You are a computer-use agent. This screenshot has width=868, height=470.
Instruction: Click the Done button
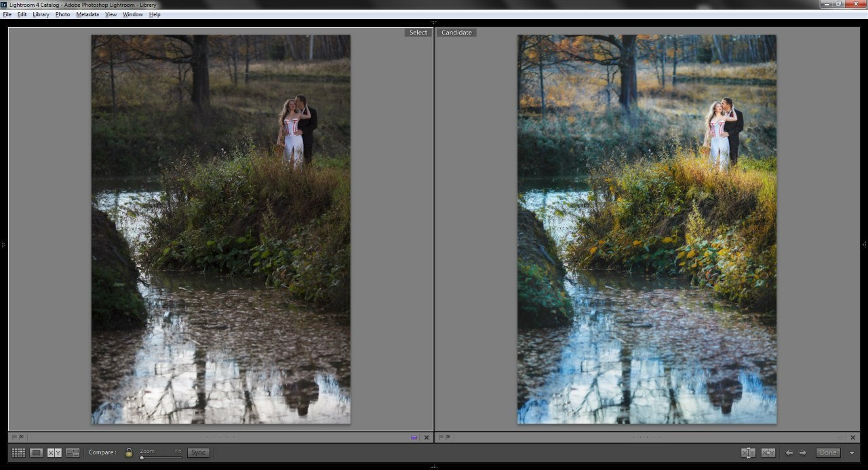[828, 452]
